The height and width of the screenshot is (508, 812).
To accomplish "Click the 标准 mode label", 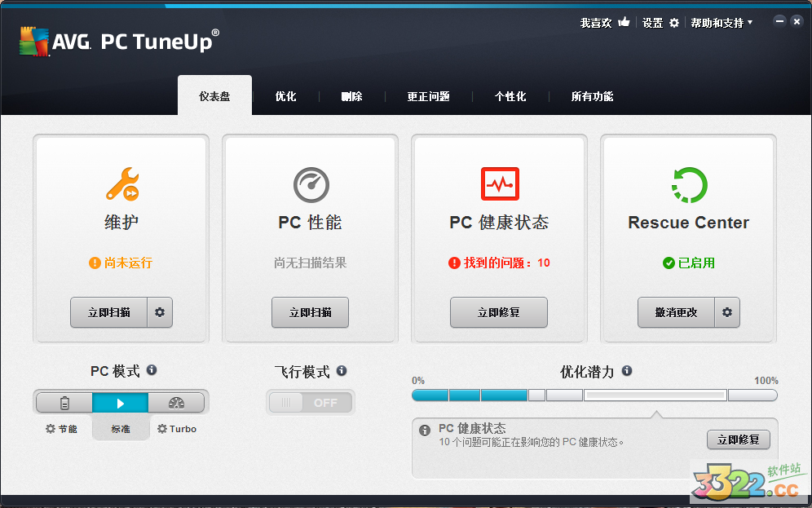I will pyautogui.click(x=121, y=429).
